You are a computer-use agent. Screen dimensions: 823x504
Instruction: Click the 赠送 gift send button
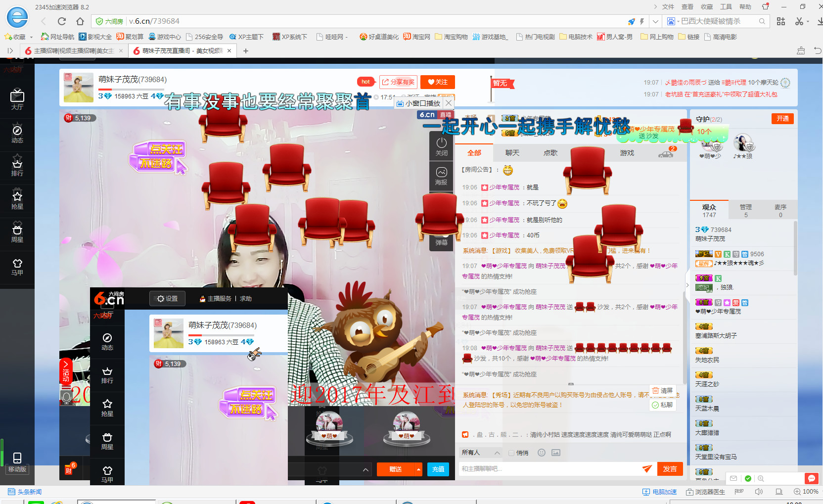pyautogui.click(x=396, y=469)
